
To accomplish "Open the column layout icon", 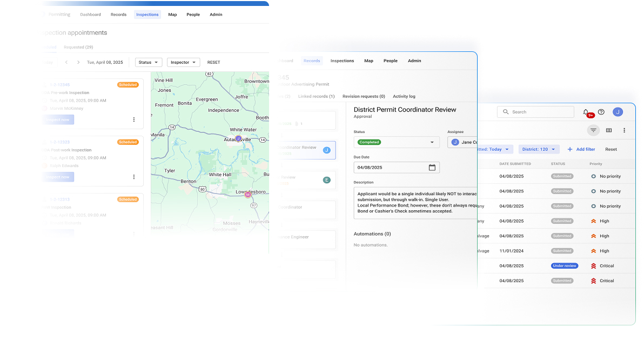I will (x=609, y=130).
